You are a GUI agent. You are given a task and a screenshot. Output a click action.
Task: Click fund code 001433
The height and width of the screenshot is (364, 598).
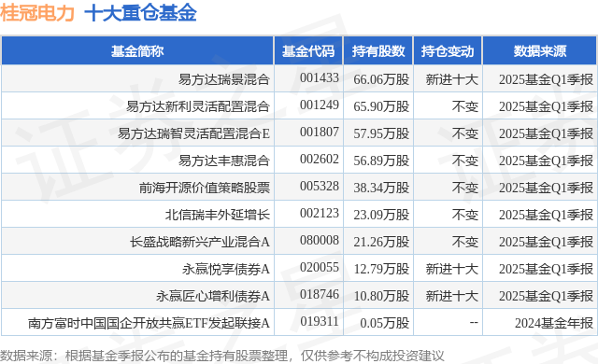[x=320, y=78]
